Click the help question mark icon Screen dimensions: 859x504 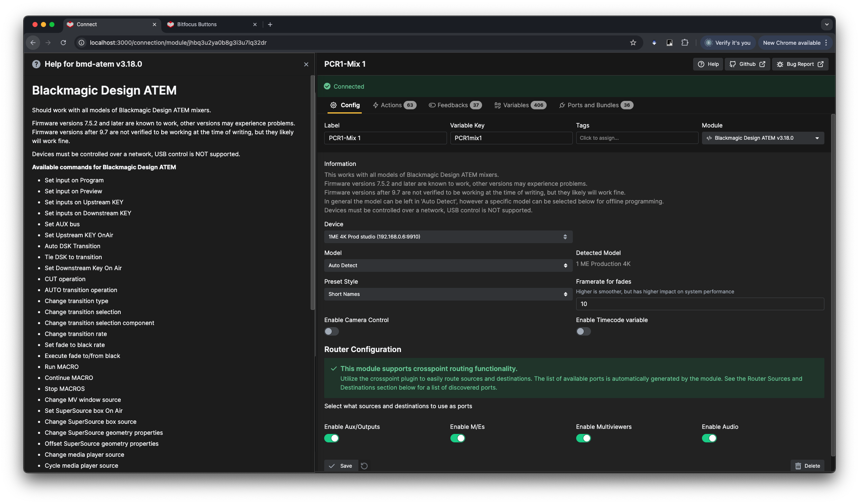click(x=36, y=64)
